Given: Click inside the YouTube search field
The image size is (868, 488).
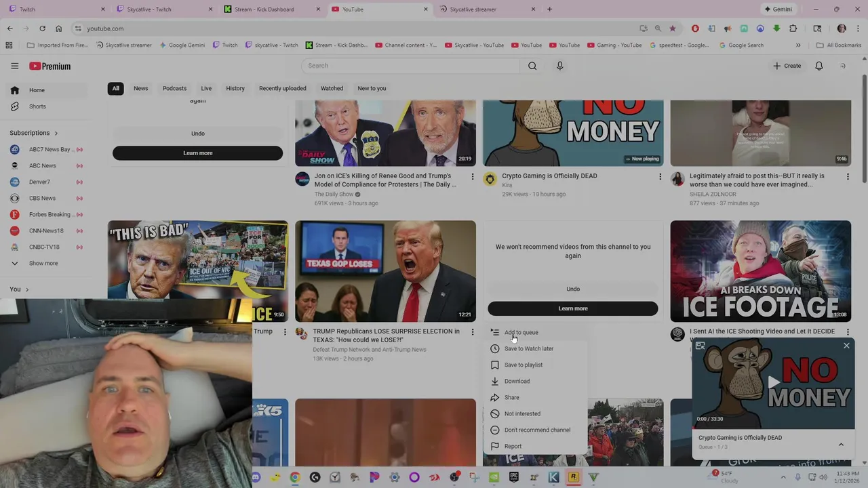Looking at the screenshot, I should pyautogui.click(x=411, y=66).
